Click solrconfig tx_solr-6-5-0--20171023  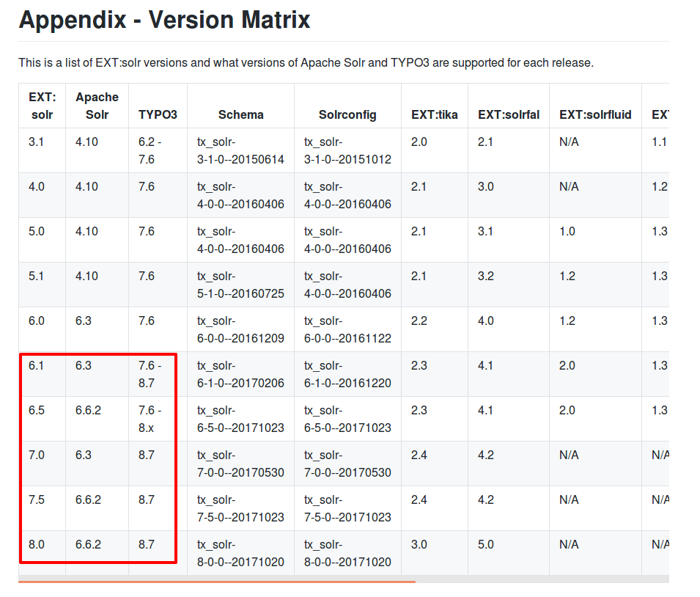point(347,419)
